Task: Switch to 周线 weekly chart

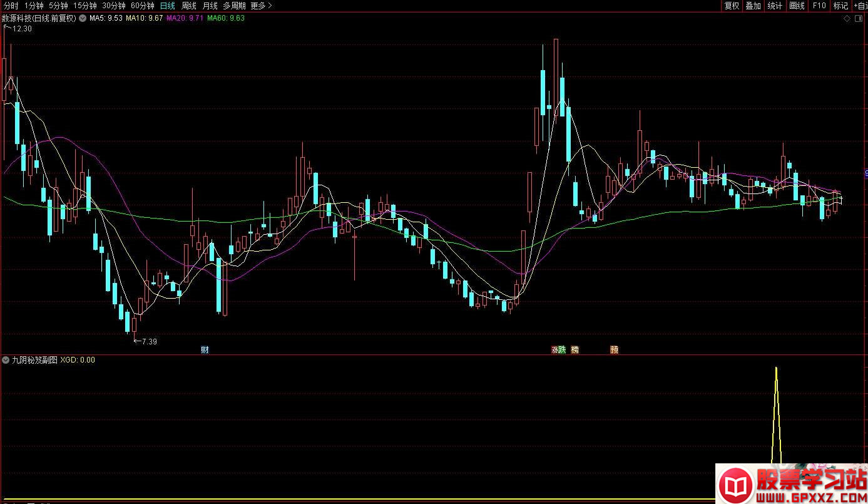Action: point(189,6)
